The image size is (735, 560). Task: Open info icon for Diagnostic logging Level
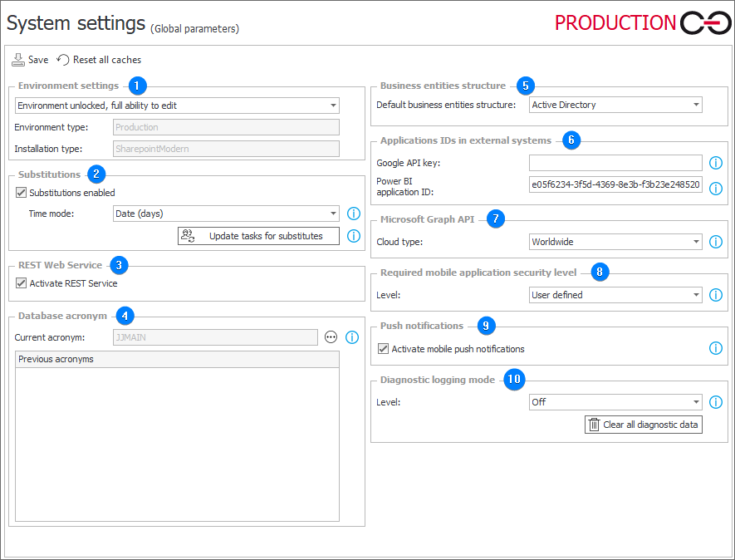click(715, 402)
